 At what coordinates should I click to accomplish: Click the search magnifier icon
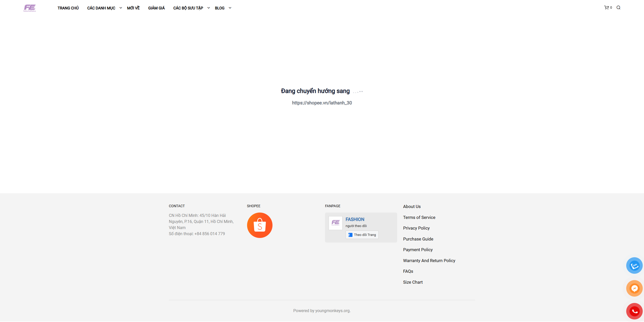618,8
